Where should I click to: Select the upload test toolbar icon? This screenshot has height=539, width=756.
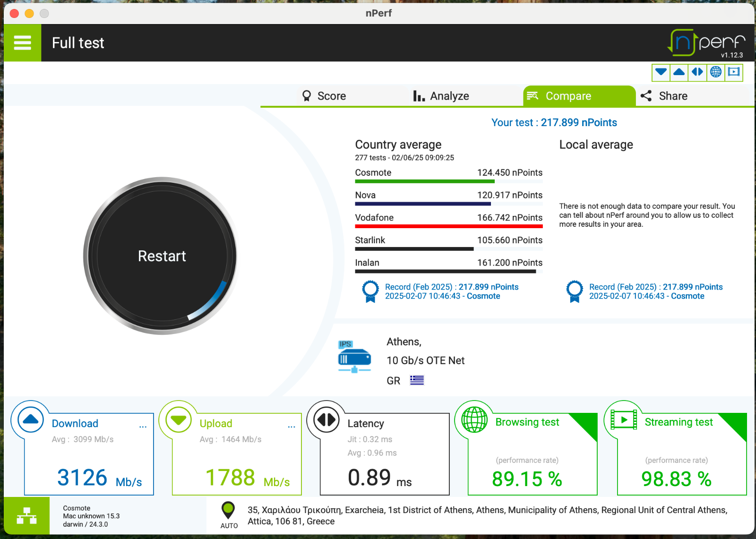(679, 72)
